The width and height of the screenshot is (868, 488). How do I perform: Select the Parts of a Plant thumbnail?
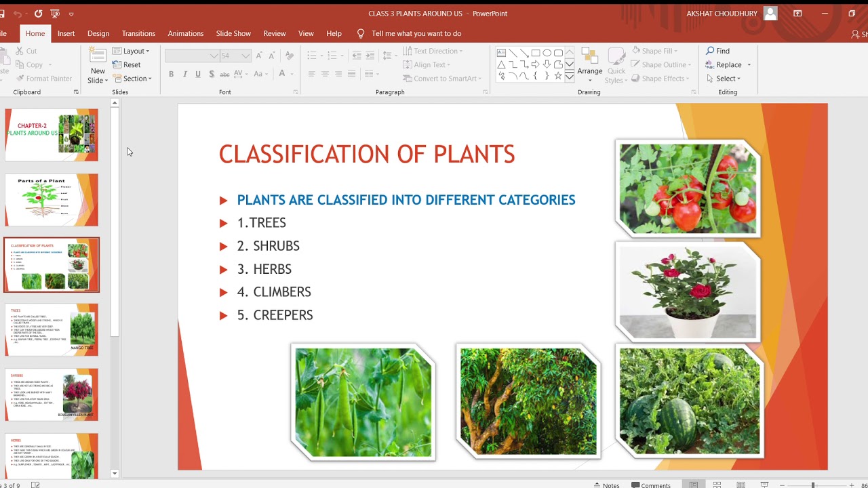point(52,200)
